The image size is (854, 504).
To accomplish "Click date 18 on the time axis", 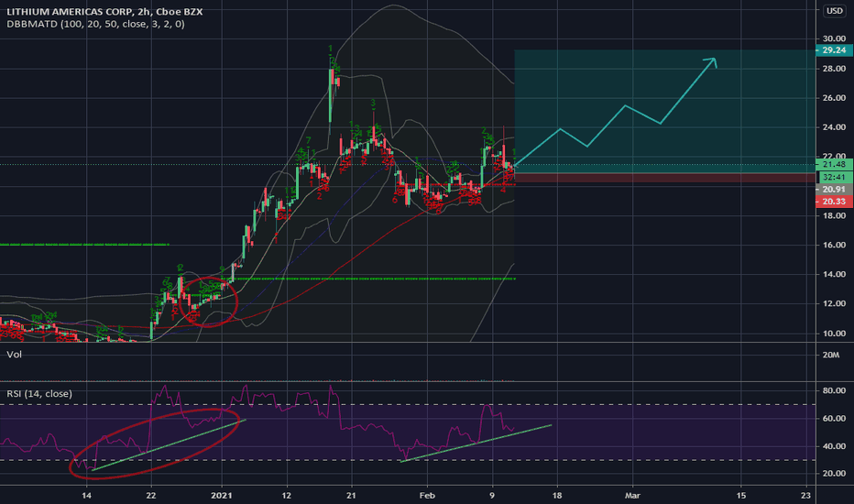I will coord(556,495).
